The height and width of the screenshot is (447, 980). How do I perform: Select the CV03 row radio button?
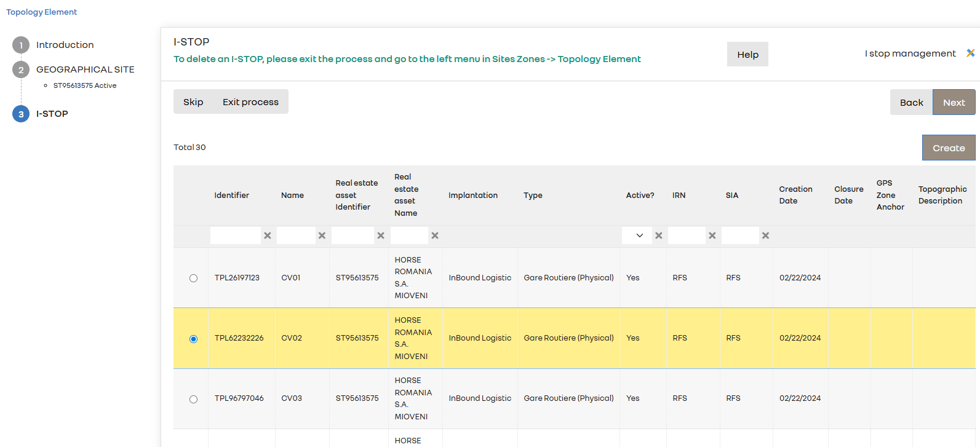[194, 399]
